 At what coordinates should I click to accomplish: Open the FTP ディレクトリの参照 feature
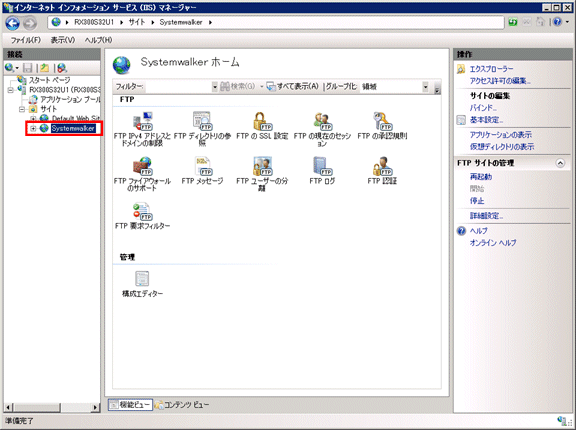(202, 129)
